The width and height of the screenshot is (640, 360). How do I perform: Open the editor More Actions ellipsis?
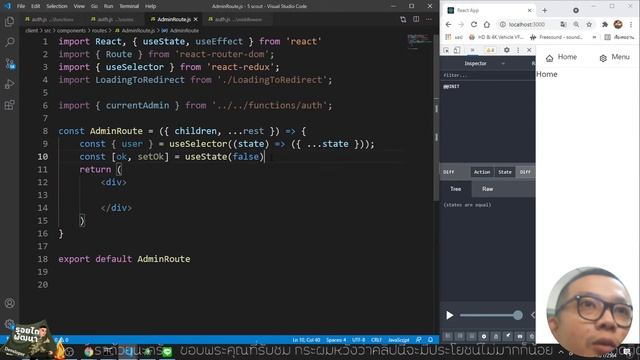429,19
